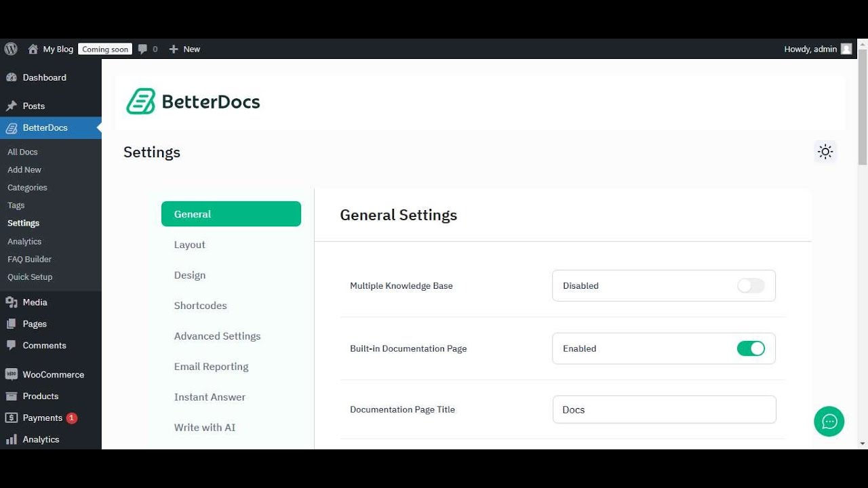Open Categories under BetterDocs
Viewport: 868px width, 488px height.
[x=28, y=188]
